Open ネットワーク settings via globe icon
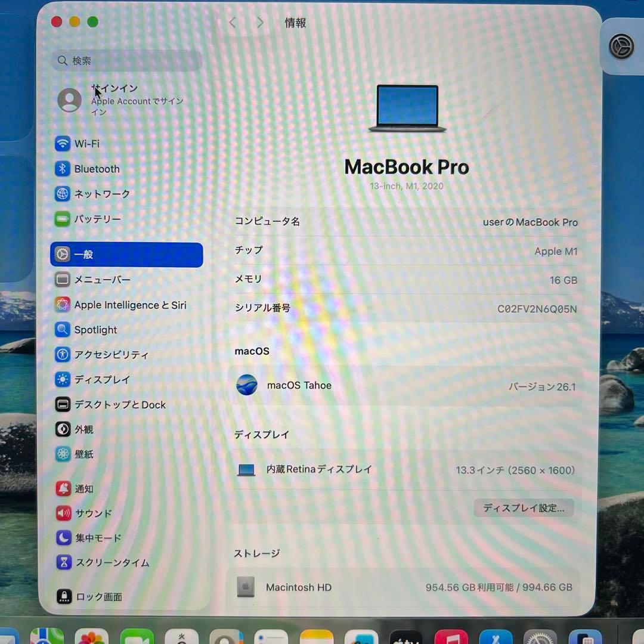The height and width of the screenshot is (644, 644). [63, 194]
